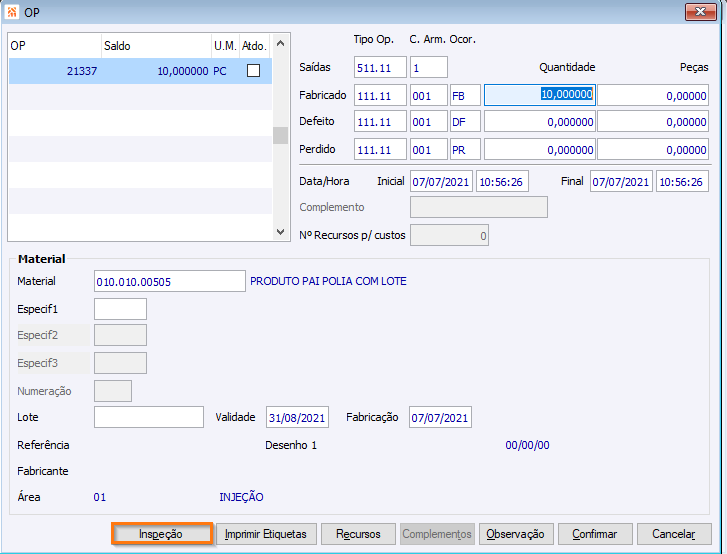Click the Defeito Peças field

tap(653, 122)
